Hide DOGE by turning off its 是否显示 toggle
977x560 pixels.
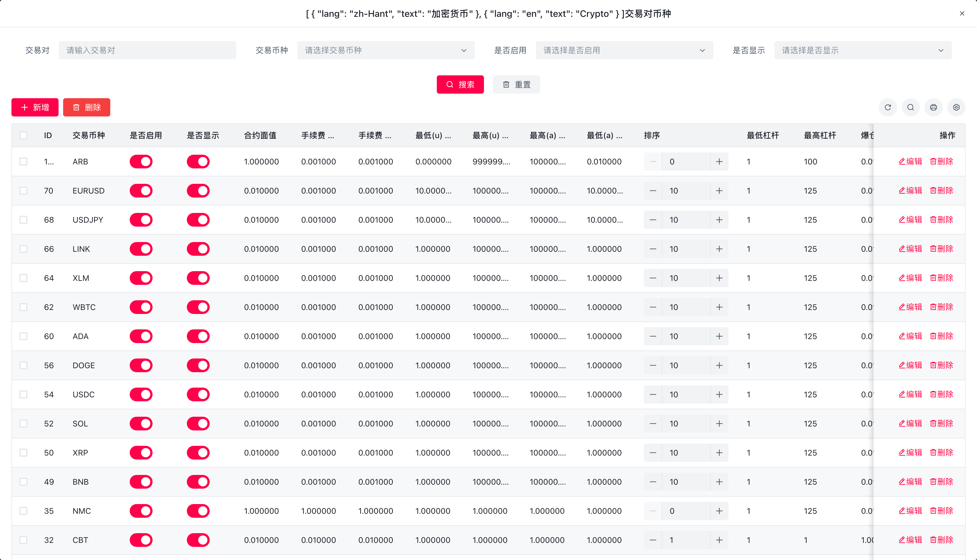(198, 365)
